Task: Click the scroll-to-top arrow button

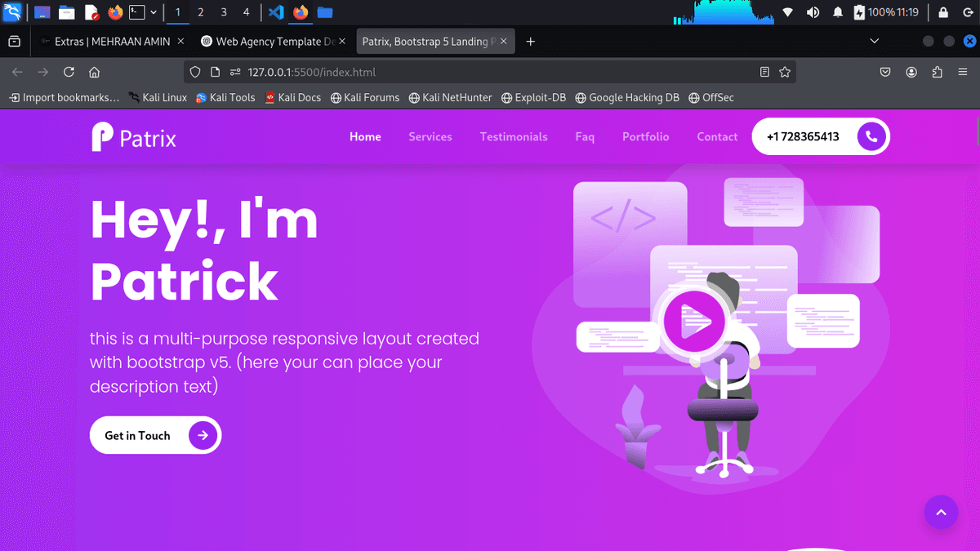Action: click(940, 512)
